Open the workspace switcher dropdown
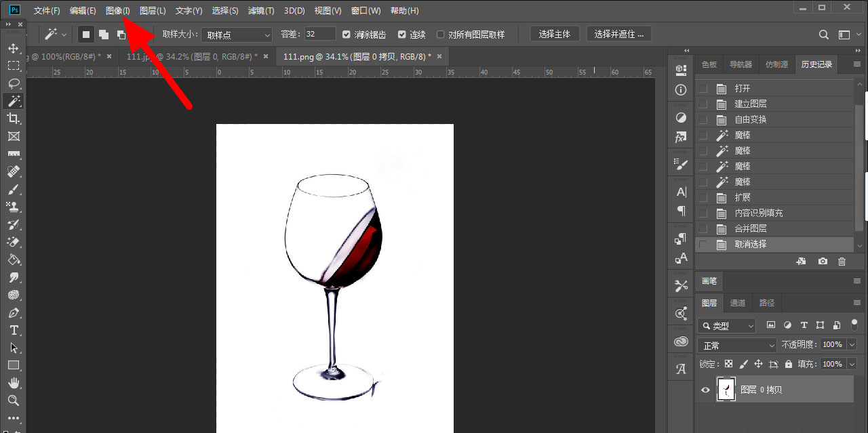 point(845,34)
